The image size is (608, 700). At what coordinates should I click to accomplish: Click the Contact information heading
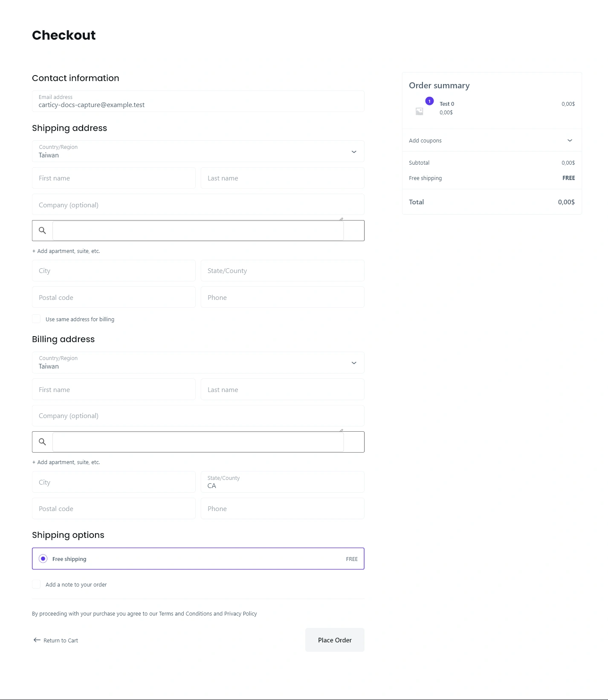point(75,78)
